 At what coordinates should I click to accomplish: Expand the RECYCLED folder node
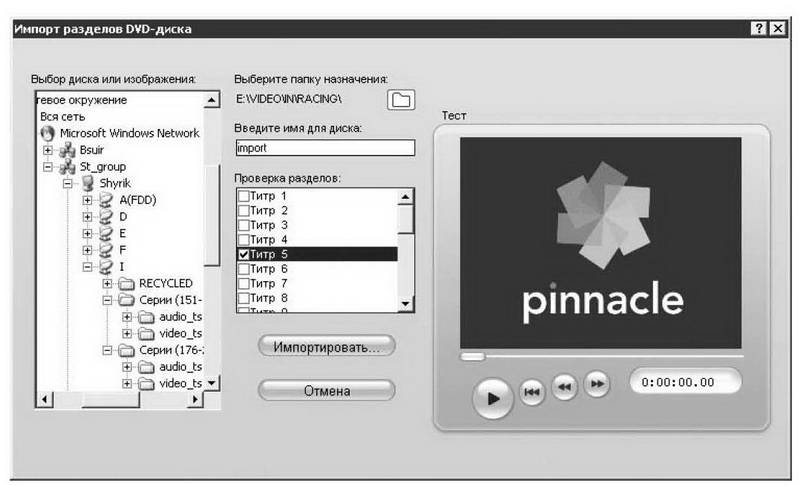click(107, 284)
